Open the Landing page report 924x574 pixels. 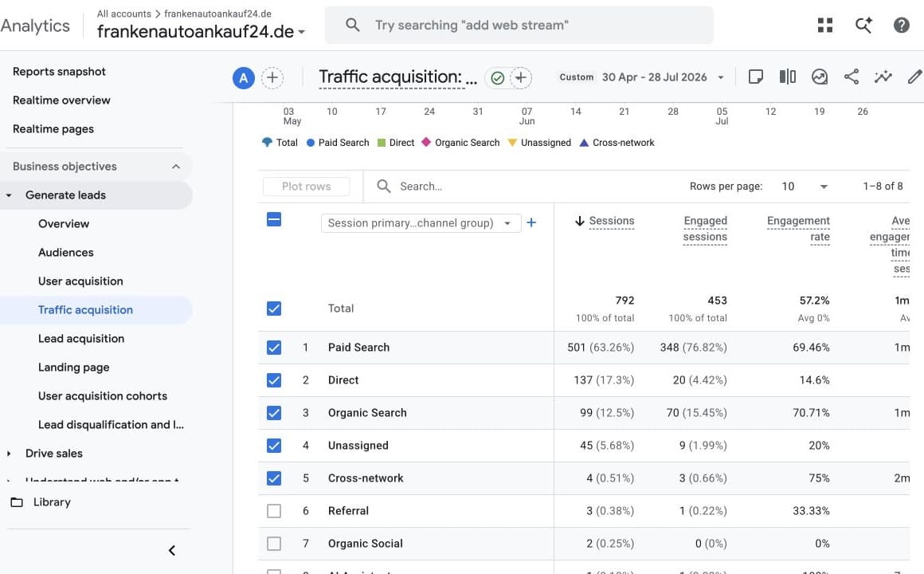pyautogui.click(x=73, y=368)
